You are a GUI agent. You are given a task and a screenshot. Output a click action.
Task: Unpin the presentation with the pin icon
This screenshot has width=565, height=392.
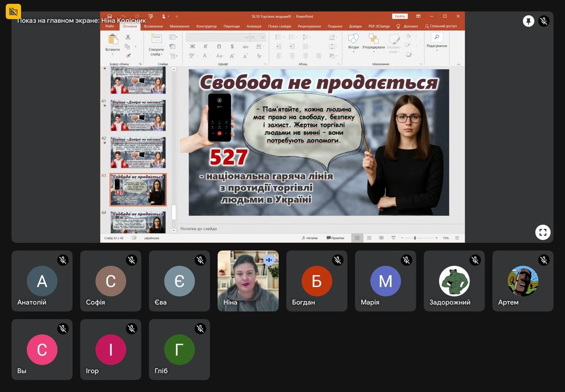point(528,21)
